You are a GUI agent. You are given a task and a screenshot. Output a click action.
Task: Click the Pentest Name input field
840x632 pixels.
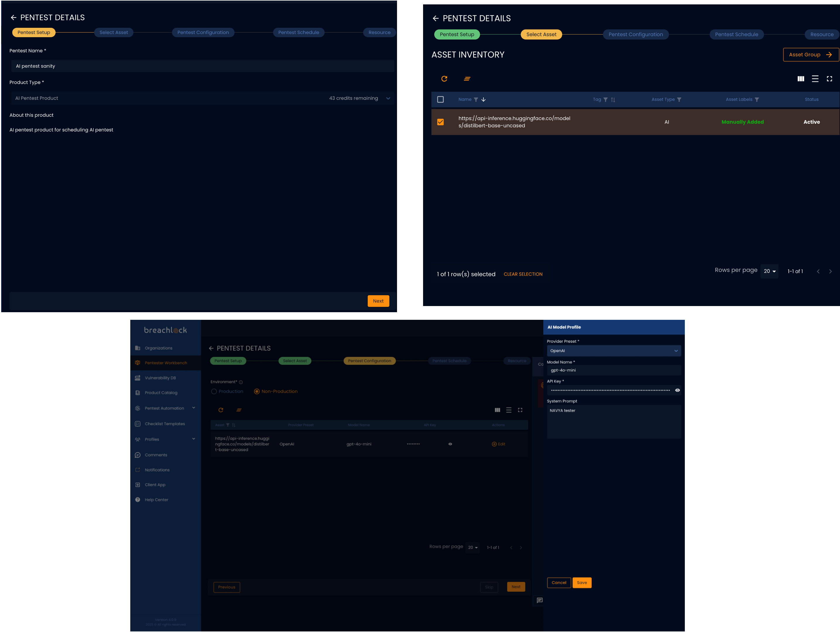point(203,66)
